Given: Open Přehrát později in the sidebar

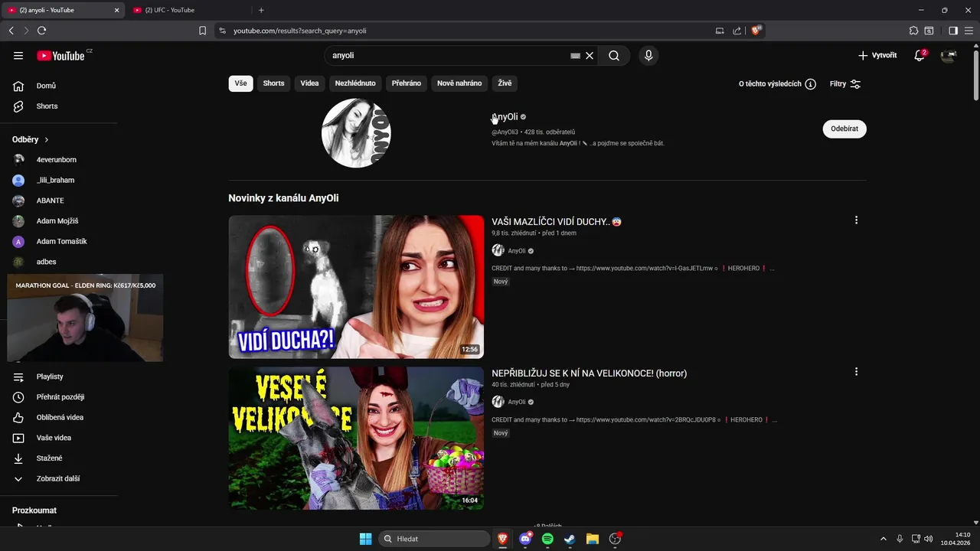Looking at the screenshot, I should 59,397.
